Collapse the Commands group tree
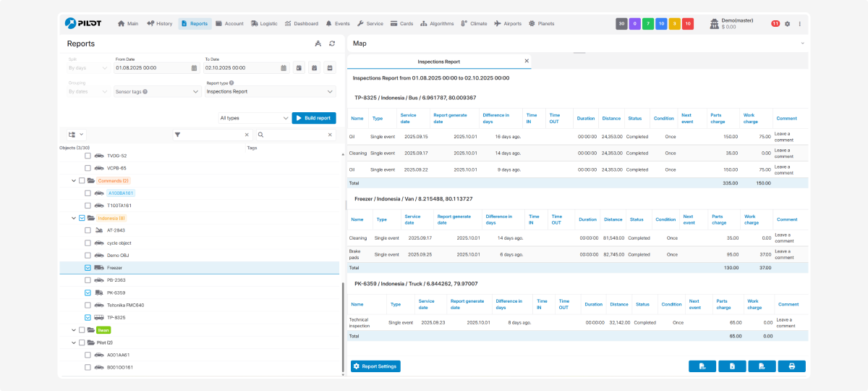Screen dimensions: 868x391 pyautogui.click(x=73, y=181)
